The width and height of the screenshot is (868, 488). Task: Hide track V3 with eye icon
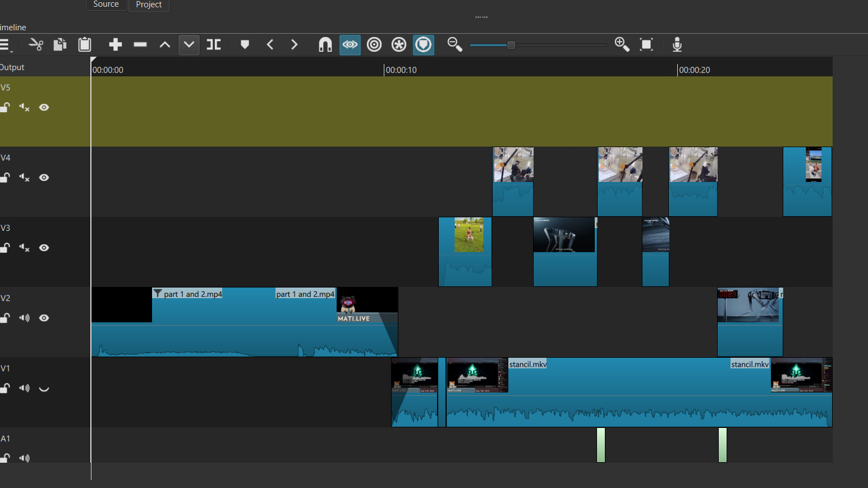click(44, 248)
